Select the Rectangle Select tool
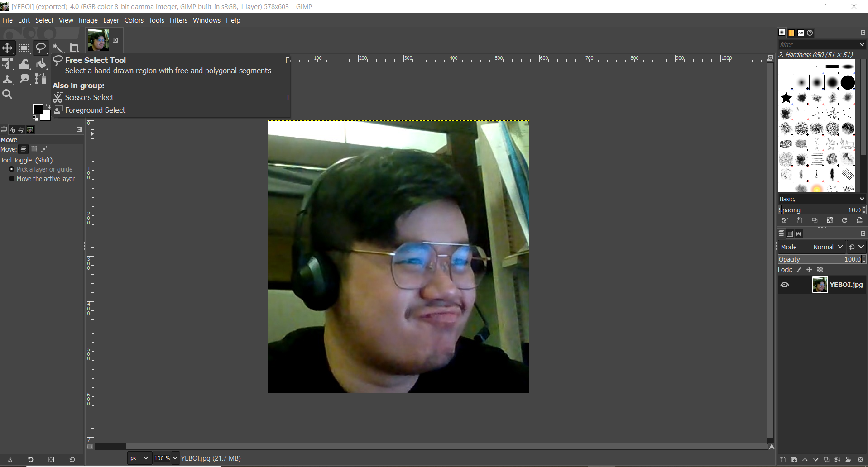Image resolution: width=868 pixels, height=467 pixels. (24, 48)
